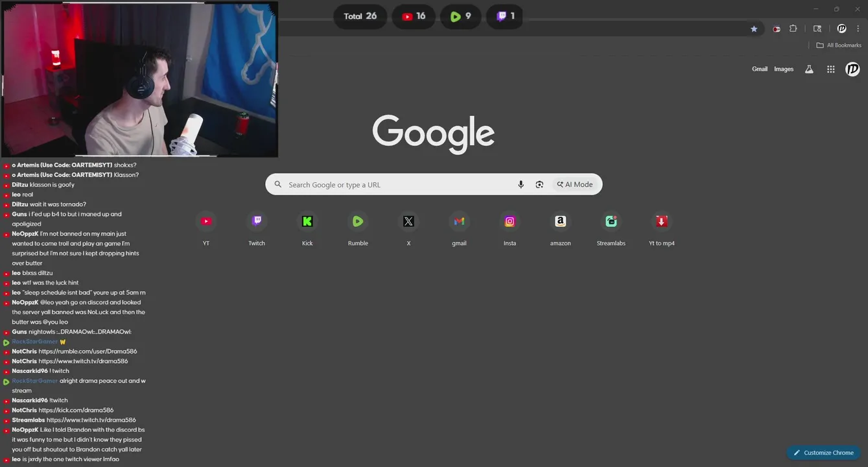Click the Google logo
Screen dimensions: 868x467
(x=433, y=134)
